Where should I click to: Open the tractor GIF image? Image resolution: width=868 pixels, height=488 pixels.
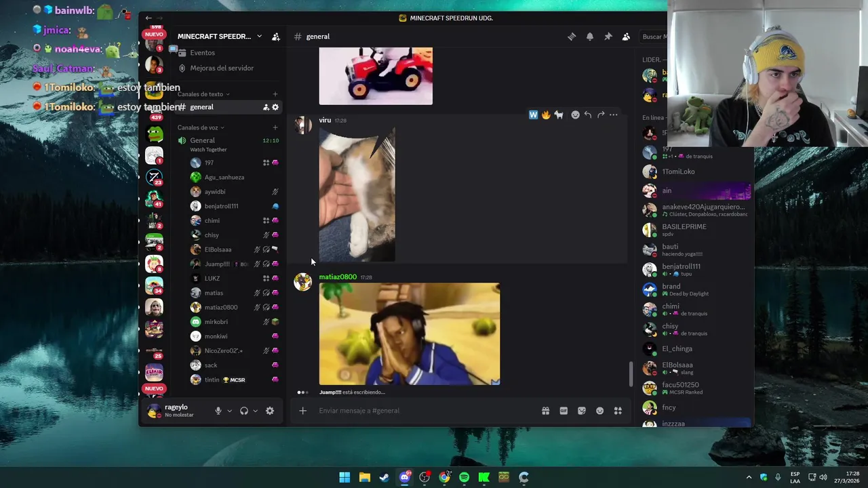(x=376, y=76)
